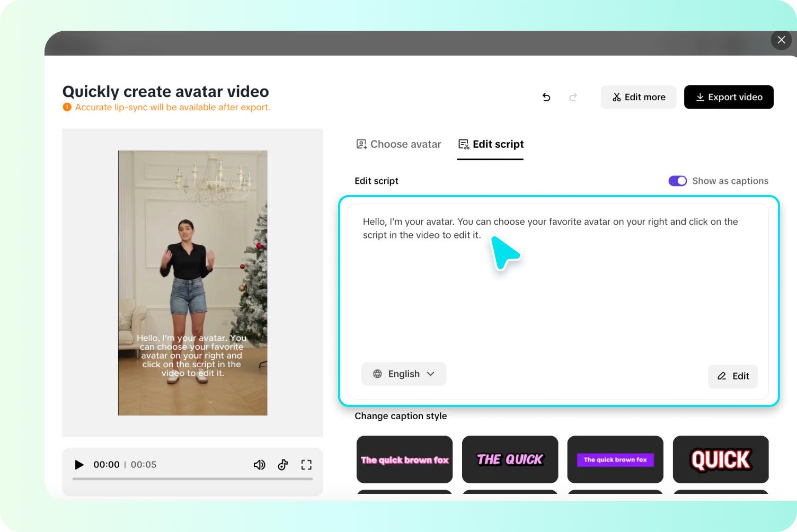
Task: Click the pen icon on the Edit button
Action: [x=721, y=376]
